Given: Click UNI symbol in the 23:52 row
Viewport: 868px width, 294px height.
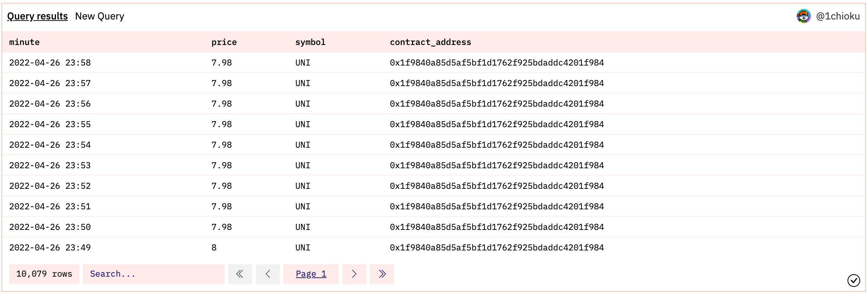Looking at the screenshot, I should 303,186.
